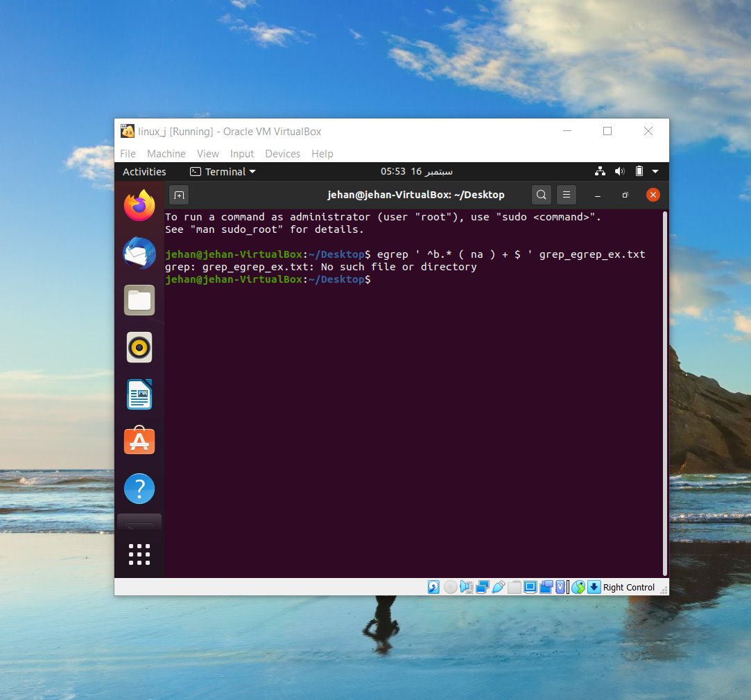
Task: Open Ubuntu Software from the dock
Action: [139, 441]
